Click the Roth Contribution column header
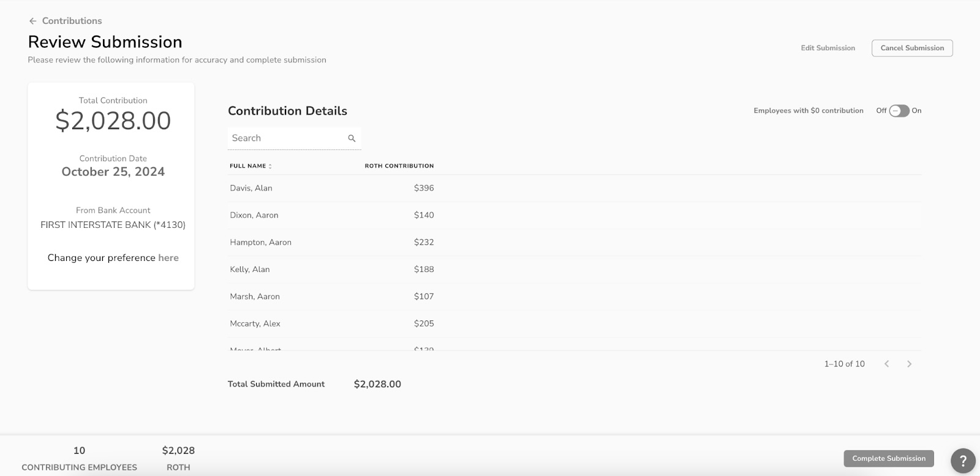 399,166
